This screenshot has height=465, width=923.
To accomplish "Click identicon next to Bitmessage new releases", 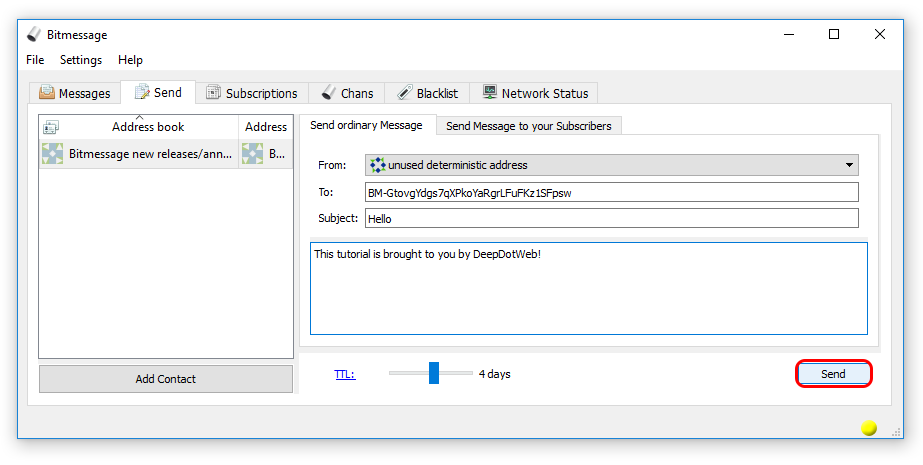I will [x=52, y=154].
